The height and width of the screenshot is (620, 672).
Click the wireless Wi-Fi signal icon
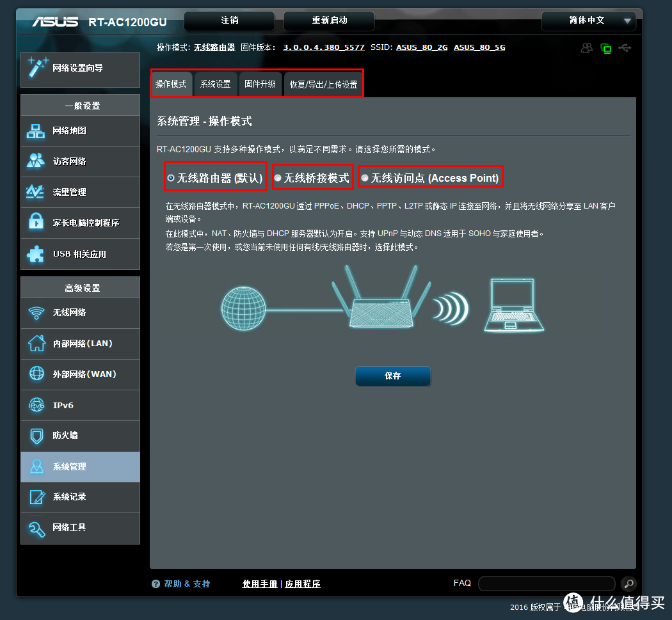point(36,313)
